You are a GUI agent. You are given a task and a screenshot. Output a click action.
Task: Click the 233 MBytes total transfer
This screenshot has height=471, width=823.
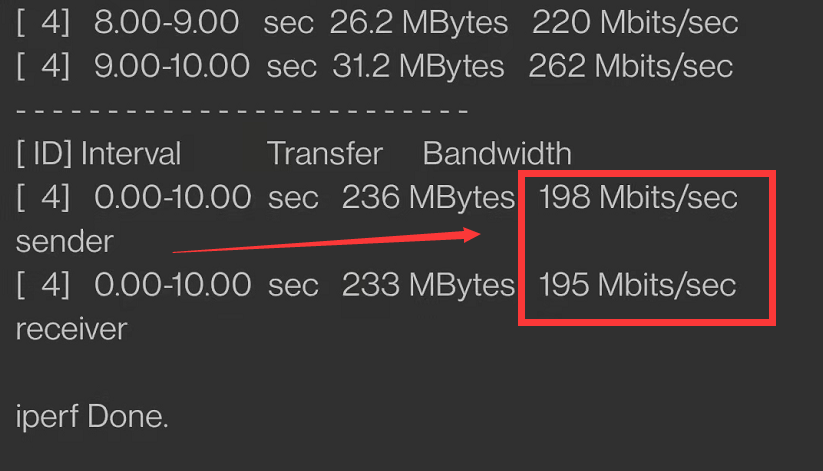(427, 284)
